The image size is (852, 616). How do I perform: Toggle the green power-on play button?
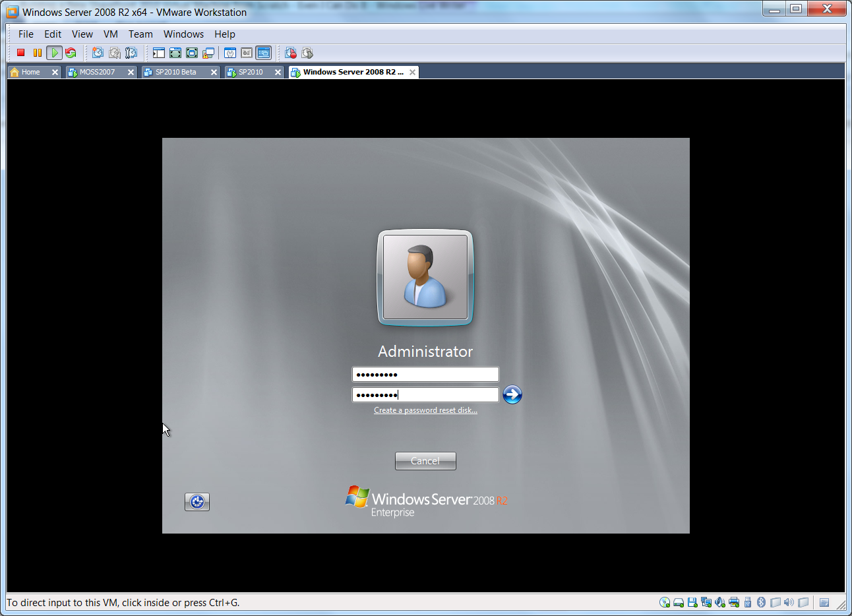(54, 53)
